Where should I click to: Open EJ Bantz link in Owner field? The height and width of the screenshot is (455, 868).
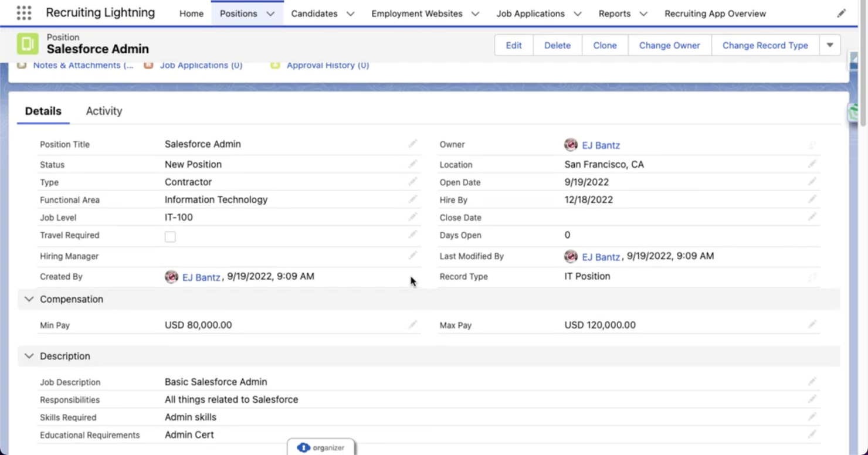coord(601,145)
